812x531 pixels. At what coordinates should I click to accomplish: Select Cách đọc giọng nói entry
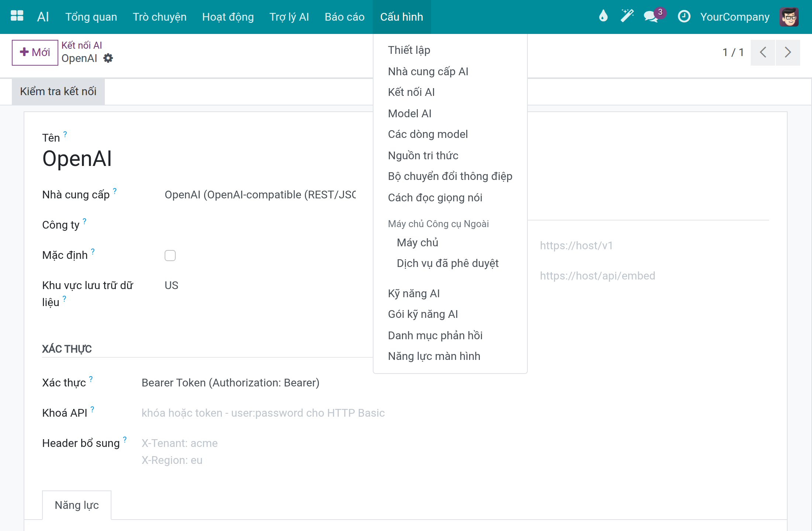pyautogui.click(x=450, y=198)
